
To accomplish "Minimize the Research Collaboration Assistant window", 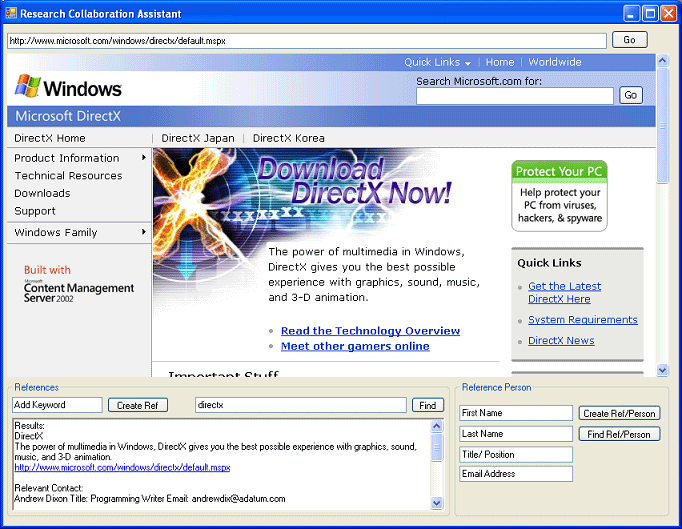I will pos(632,13).
